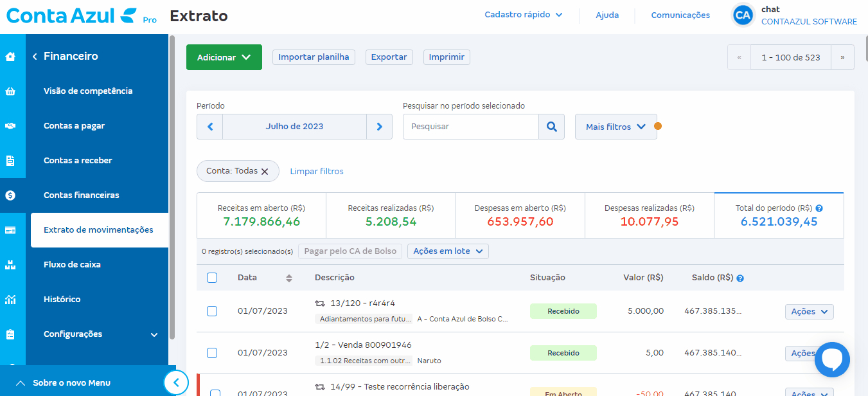
Task: Select Extrato de movimentações menu item
Action: pyautogui.click(x=100, y=230)
